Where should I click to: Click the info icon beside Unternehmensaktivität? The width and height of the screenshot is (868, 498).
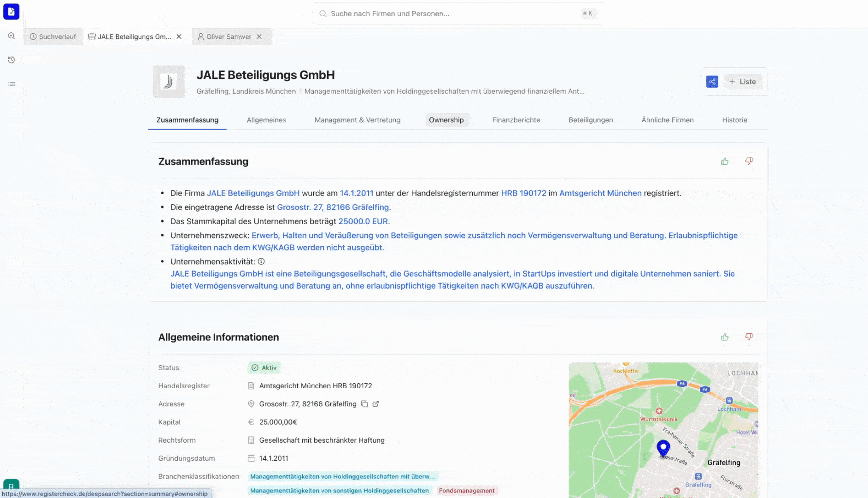tap(261, 261)
